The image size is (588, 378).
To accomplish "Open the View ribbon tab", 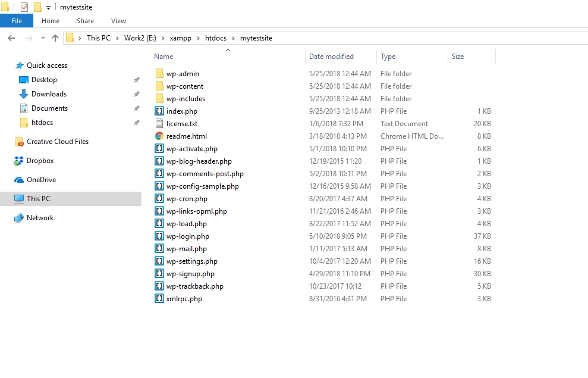I will click(118, 21).
